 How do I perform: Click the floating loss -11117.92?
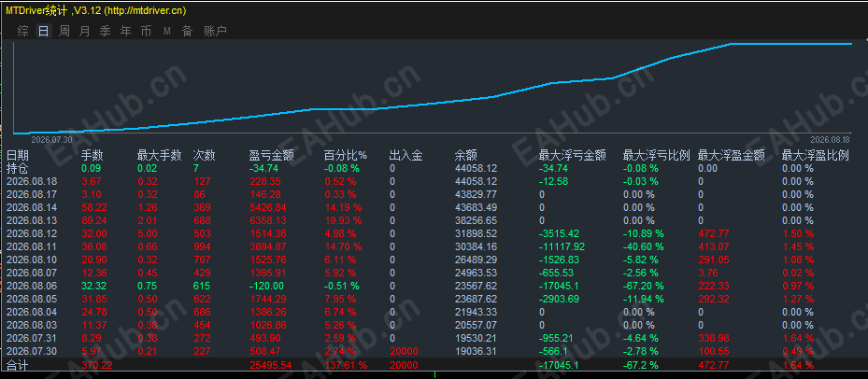562,246
